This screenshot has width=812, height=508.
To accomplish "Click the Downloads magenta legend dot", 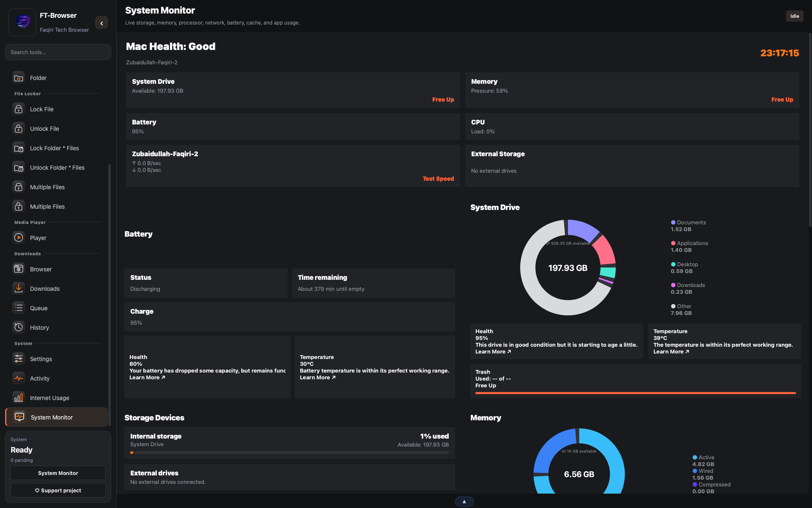I will click(x=673, y=285).
